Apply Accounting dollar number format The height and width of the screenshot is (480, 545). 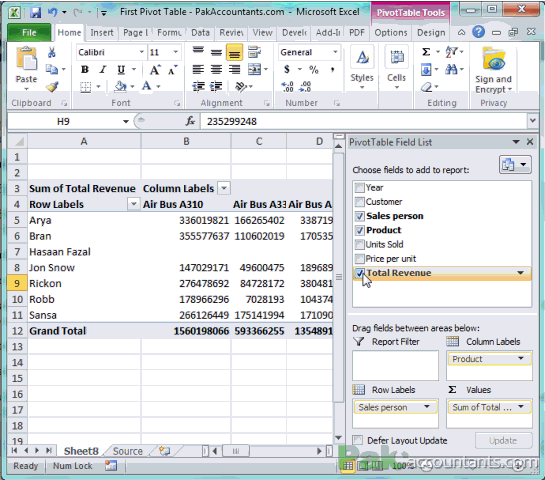pyautogui.click(x=287, y=70)
